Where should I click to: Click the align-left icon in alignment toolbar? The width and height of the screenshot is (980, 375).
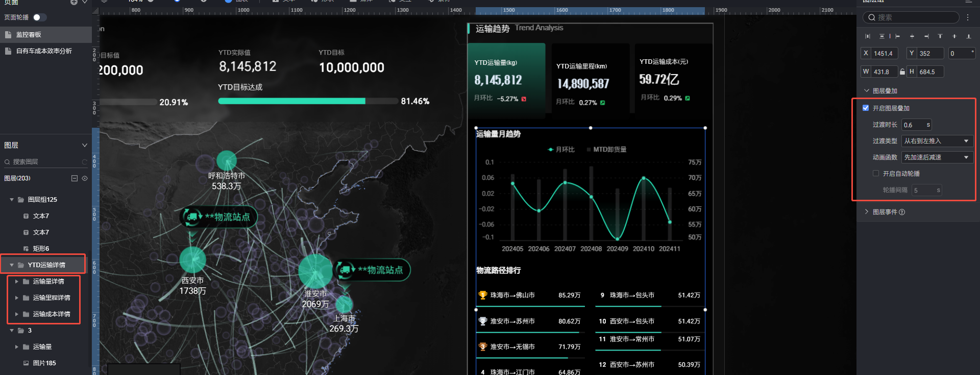click(x=897, y=36)
